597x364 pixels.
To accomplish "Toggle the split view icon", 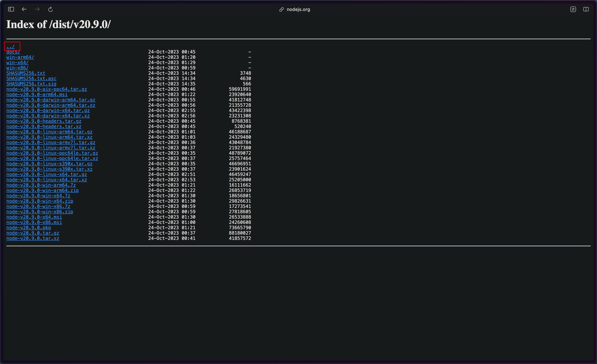I will click(586, 9).
